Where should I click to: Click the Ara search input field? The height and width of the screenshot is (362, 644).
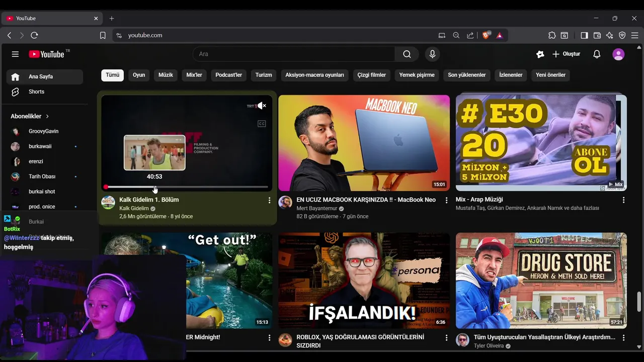point(294,54)
